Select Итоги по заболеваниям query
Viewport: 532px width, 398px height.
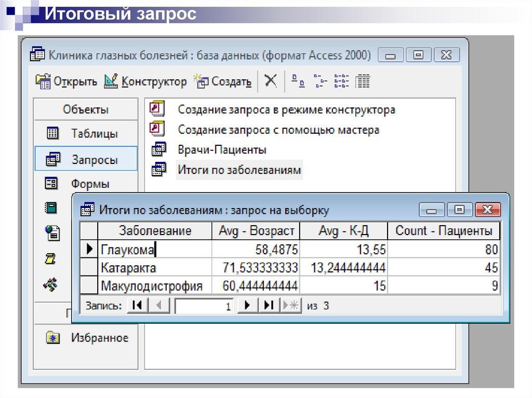click(x=239, y=170)
